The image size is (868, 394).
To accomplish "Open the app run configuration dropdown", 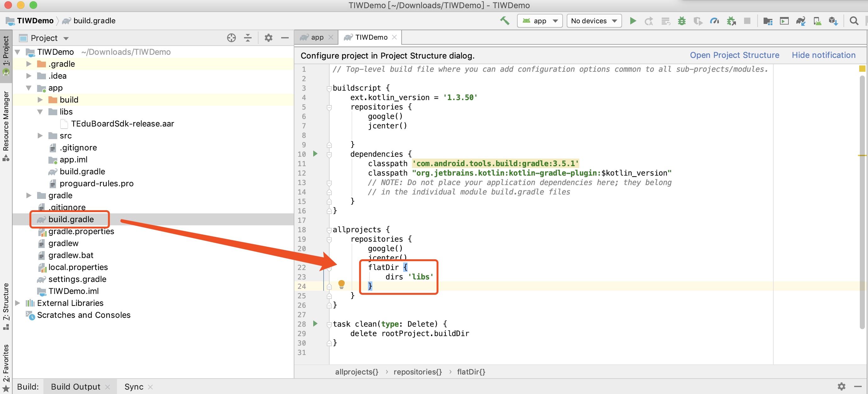I will pos(540,21).
